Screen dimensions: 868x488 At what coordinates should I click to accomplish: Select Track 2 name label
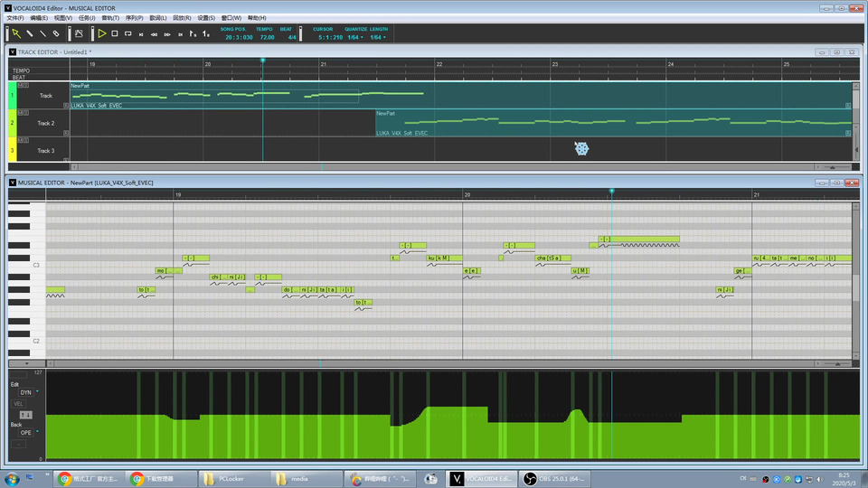tap(46, 124)
